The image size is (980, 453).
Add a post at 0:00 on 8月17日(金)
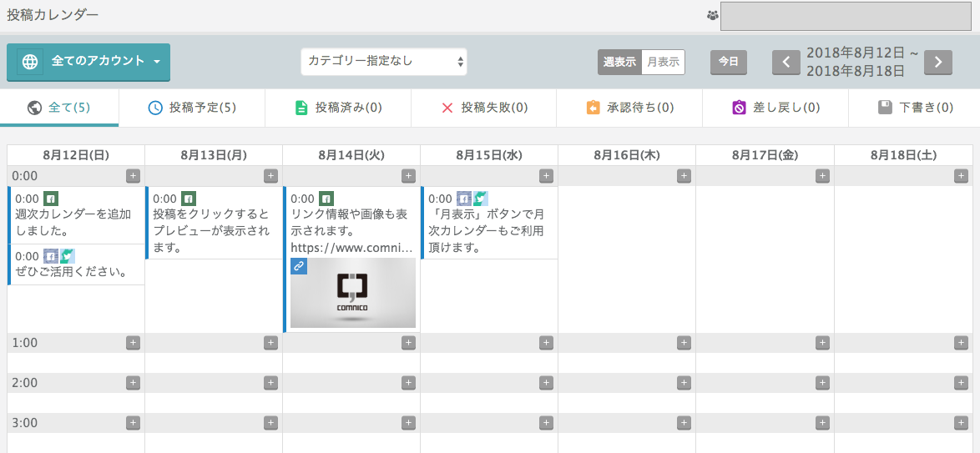(x=822, y=175)
